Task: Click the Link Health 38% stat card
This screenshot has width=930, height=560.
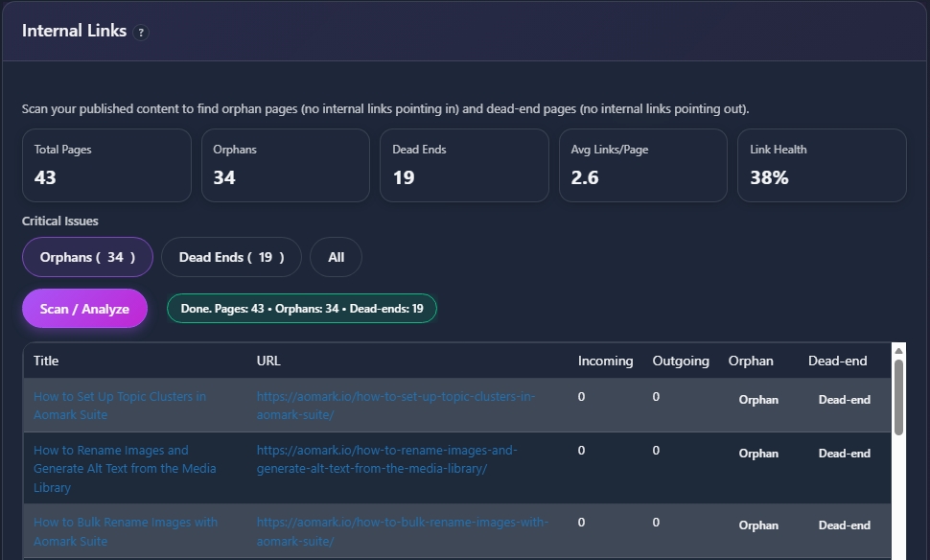Action: click(822, 165)
